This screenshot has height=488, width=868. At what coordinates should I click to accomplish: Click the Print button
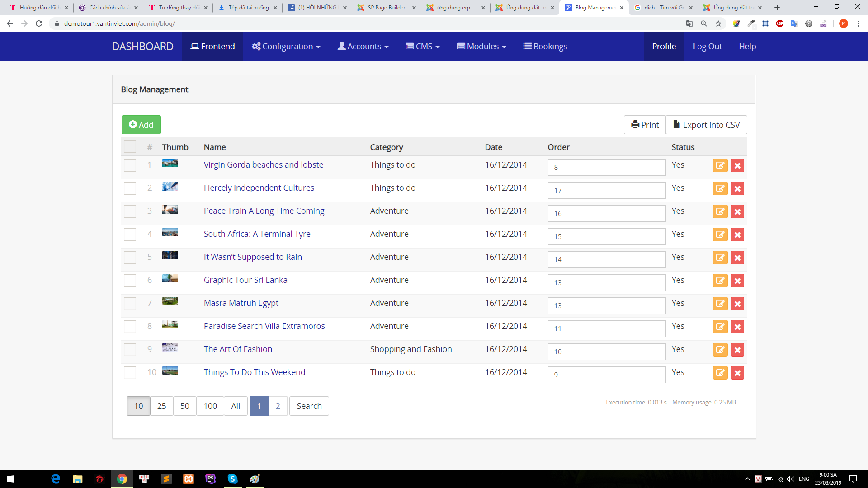coord(645,125)
